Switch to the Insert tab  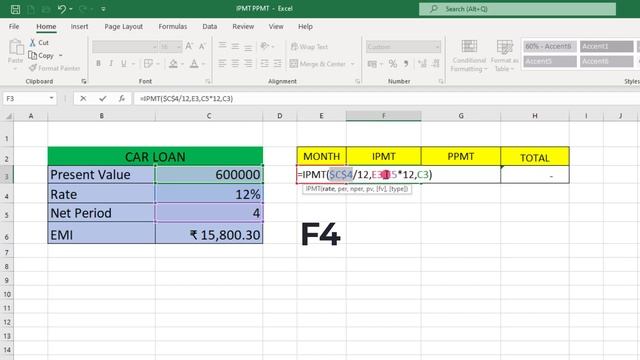(x=79, y=27)
